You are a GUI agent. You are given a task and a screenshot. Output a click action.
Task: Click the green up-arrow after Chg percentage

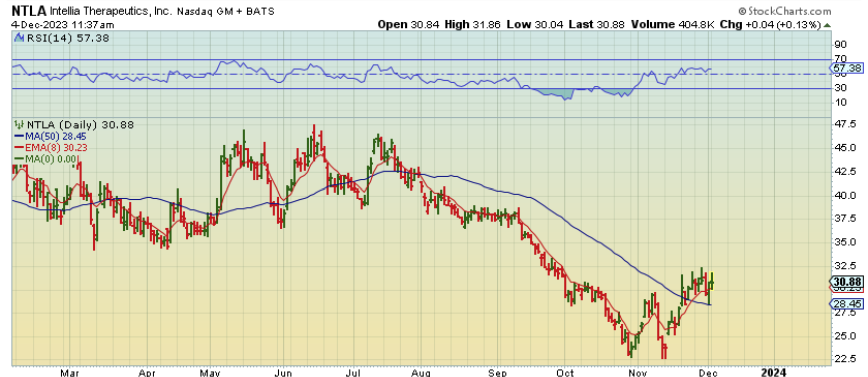(x=827, y=25)
